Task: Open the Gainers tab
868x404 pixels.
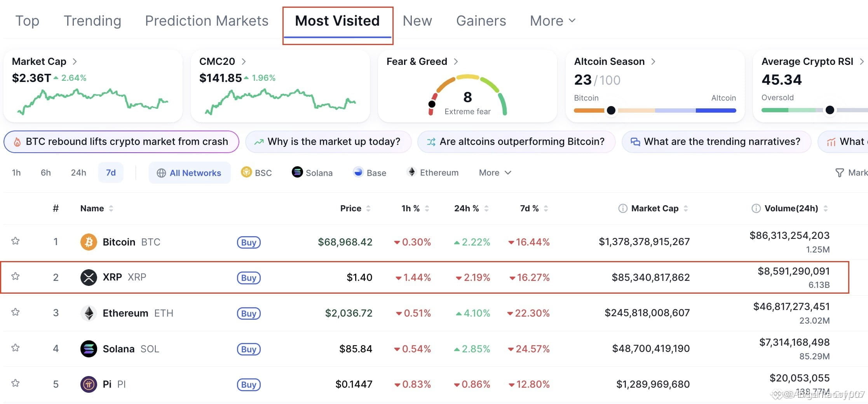Action: [x=481, y=21]
